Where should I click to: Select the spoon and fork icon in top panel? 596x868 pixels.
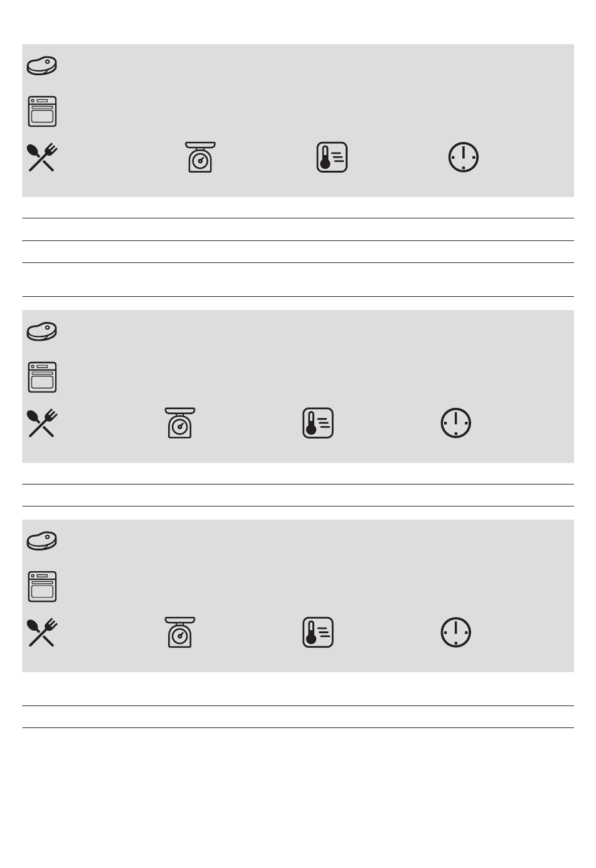point(43,158)
